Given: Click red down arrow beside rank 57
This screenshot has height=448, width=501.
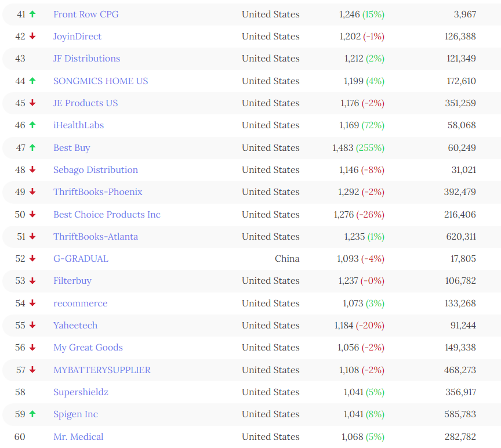Looking at the screenshot, I should pos(32,370).
